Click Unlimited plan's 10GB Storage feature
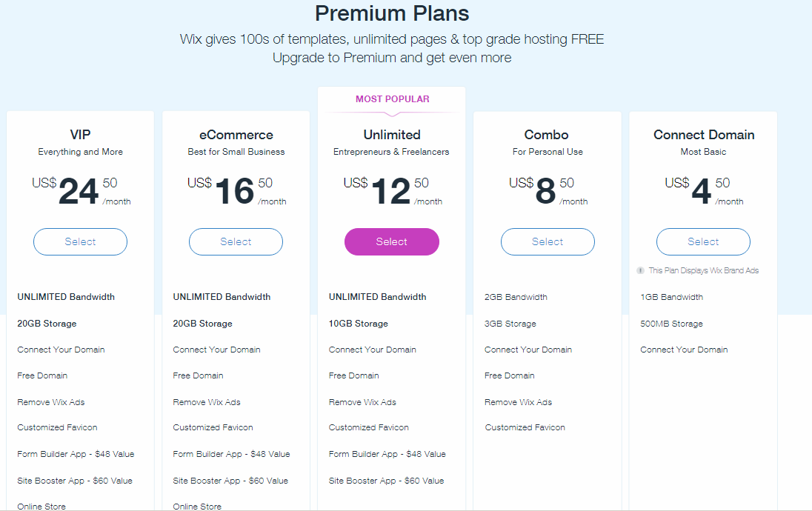 (359, 324)
